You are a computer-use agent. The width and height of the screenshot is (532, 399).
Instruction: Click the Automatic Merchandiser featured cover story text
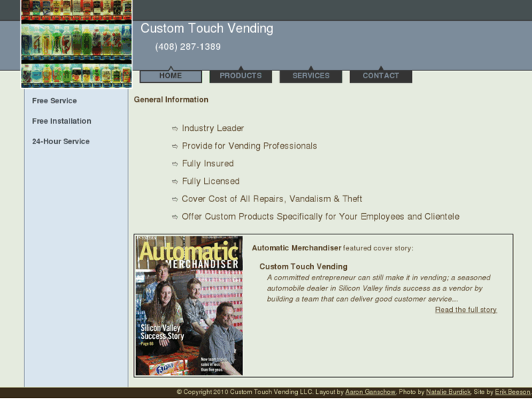click(x=332, y=248)
